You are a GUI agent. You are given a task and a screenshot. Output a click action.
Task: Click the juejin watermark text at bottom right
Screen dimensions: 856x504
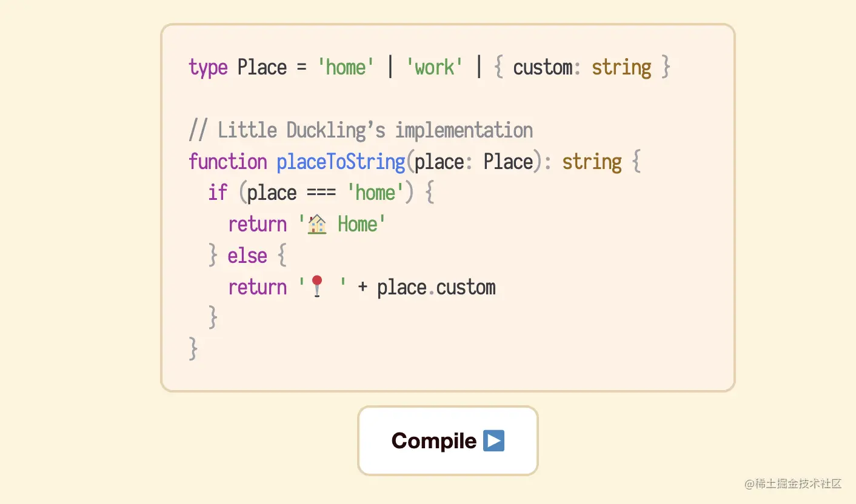click(793, 483)
